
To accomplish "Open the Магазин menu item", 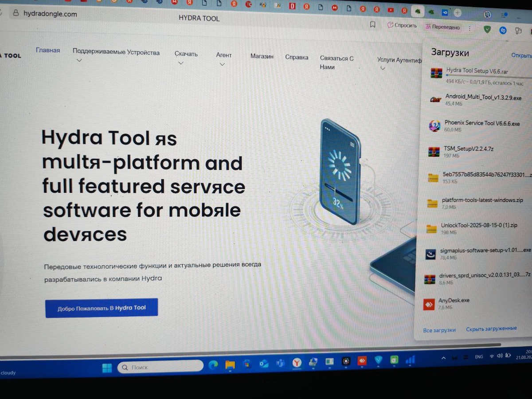I will click(262, 56).
